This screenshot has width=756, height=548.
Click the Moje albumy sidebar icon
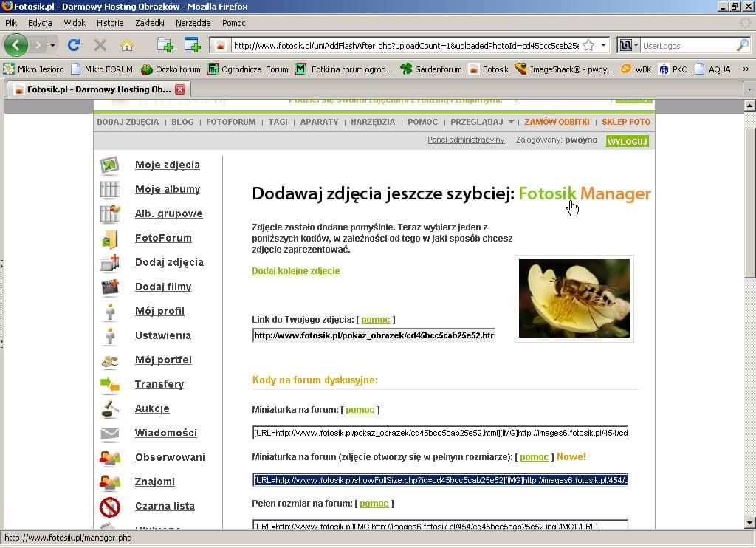pos(109,189)
